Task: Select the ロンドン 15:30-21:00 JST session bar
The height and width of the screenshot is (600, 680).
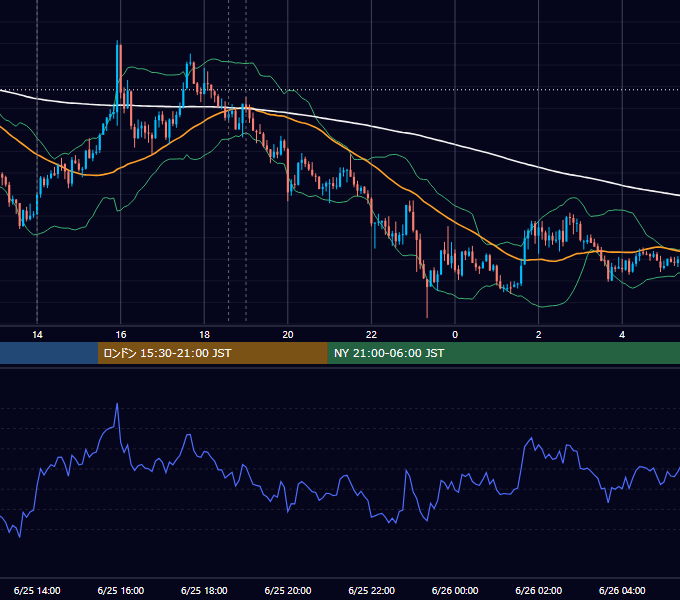Action: [212, 353]
